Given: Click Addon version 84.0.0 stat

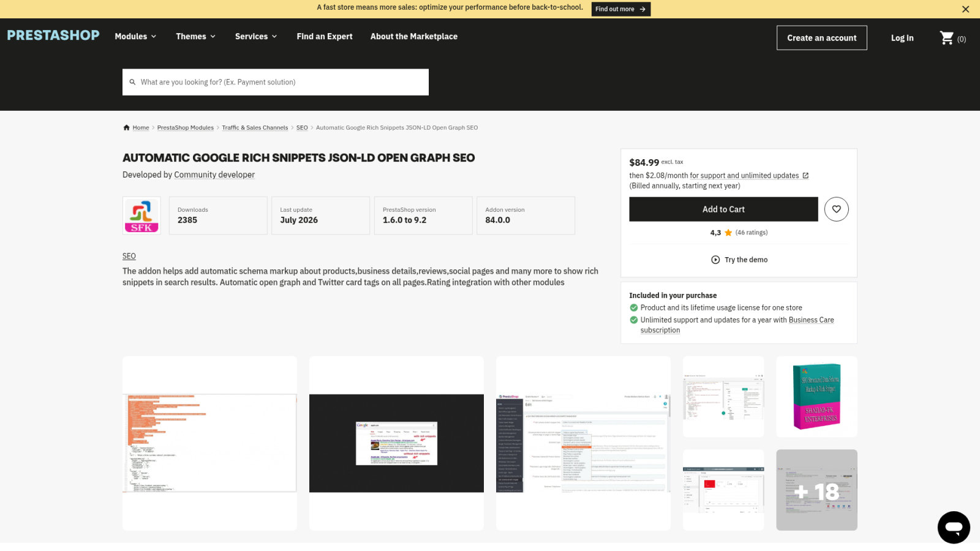Looking at the screenshot, I should [x=526, y=216].
